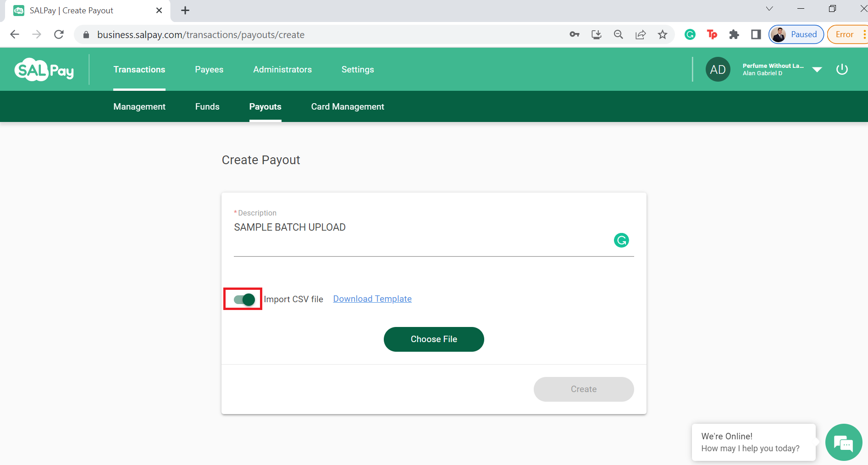This screenshot has width=868, height=465.
Task: Open a new browser tab
Action: 185,11
